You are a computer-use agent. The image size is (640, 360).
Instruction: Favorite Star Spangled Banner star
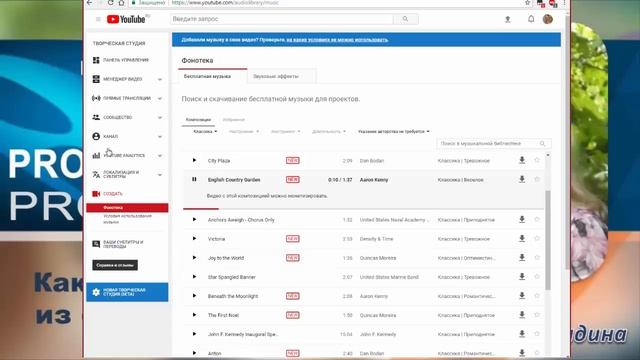point(537,276)
